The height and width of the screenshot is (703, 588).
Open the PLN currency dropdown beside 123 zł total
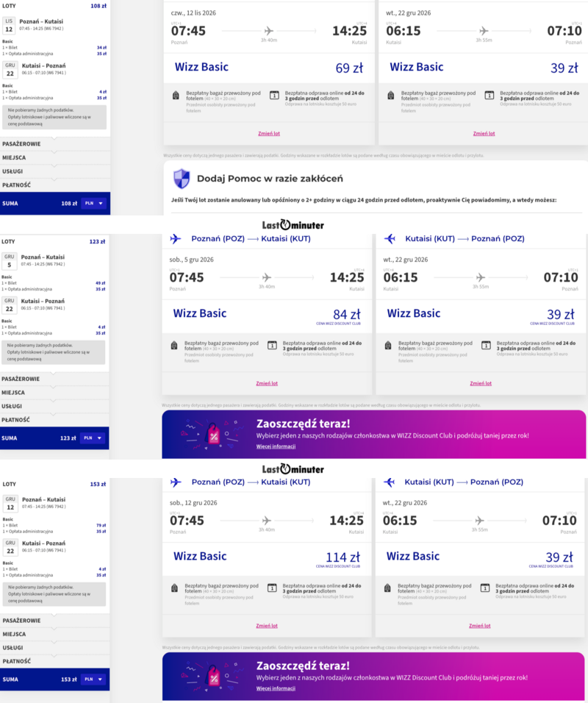click(x=93, y=438)
